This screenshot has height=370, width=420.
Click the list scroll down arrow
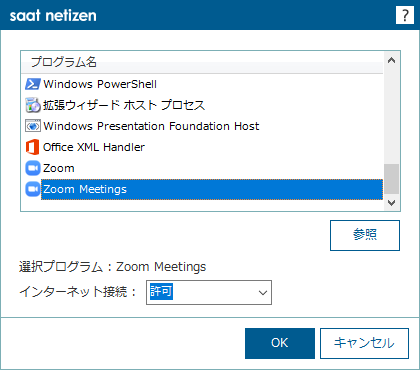[391, 202]
